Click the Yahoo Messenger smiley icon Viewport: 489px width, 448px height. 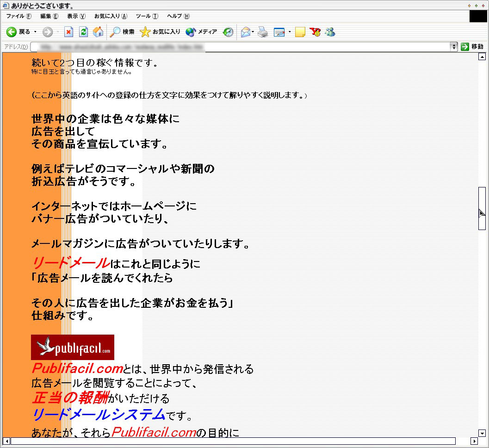coord(315,32)
